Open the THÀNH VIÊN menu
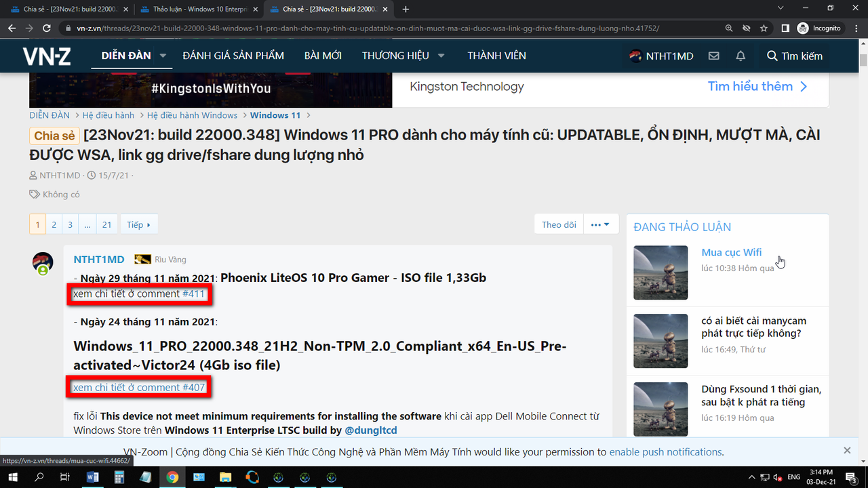The width and height of the screenshot is (868, 488). (496, 56)
